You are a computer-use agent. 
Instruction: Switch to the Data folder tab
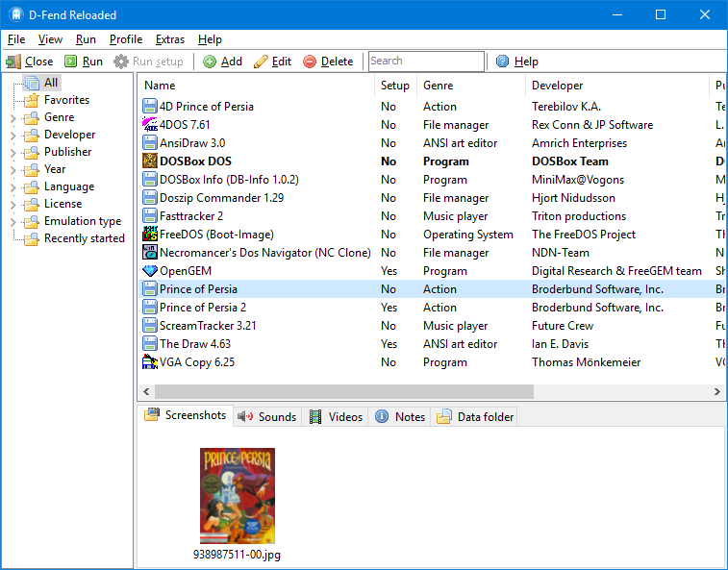475,416
